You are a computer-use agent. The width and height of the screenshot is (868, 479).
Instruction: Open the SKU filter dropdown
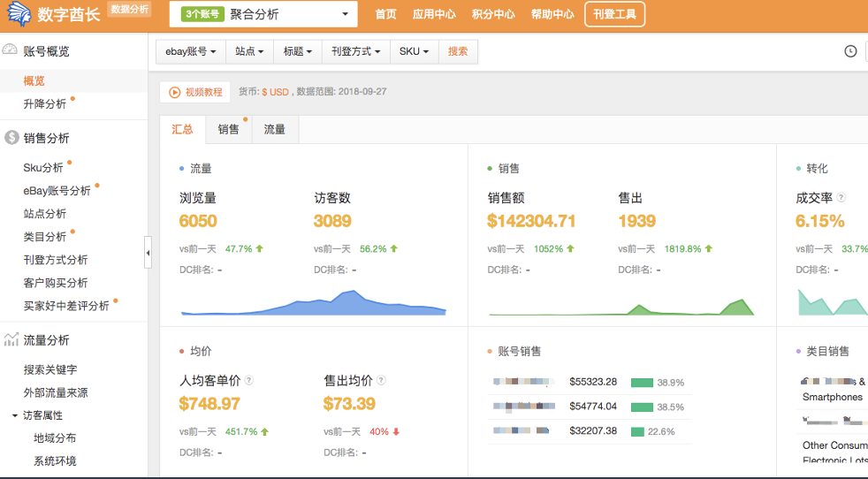click(x=414, y=51)
